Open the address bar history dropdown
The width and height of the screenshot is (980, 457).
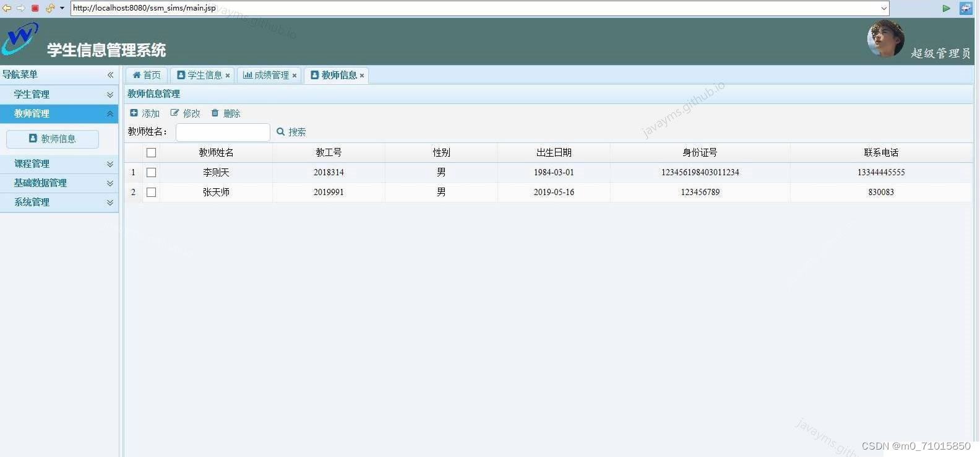pyautogui.click(x=884, y=8)
